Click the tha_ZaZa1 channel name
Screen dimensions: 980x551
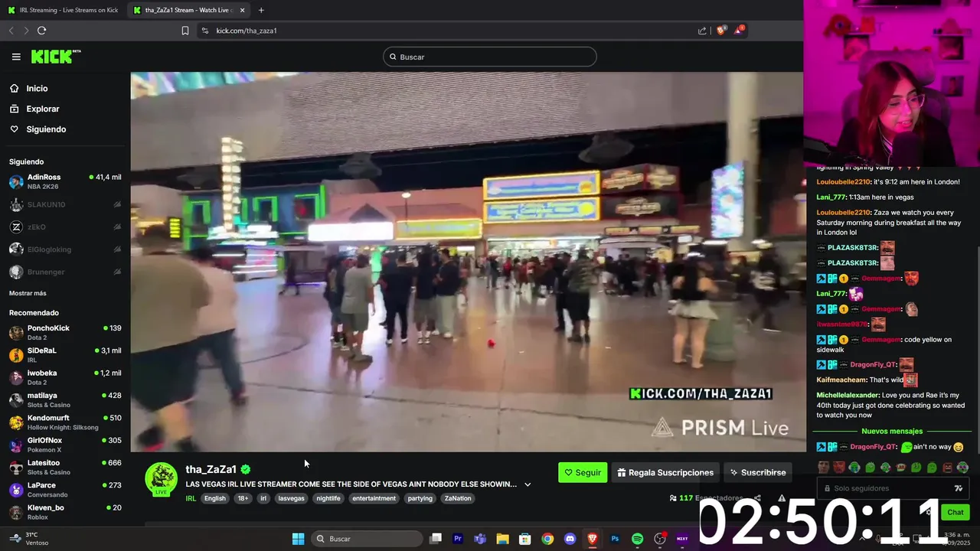(211, 469)
